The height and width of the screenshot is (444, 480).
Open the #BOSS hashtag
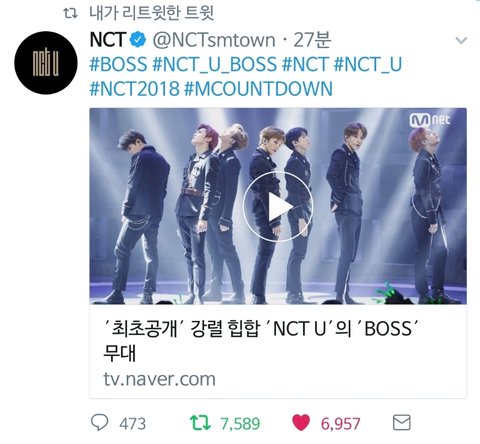[x=118, y=64]
